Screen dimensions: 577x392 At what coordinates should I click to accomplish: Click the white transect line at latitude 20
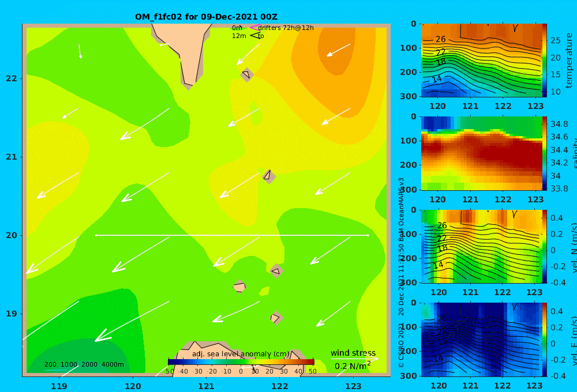pos(232,235)
